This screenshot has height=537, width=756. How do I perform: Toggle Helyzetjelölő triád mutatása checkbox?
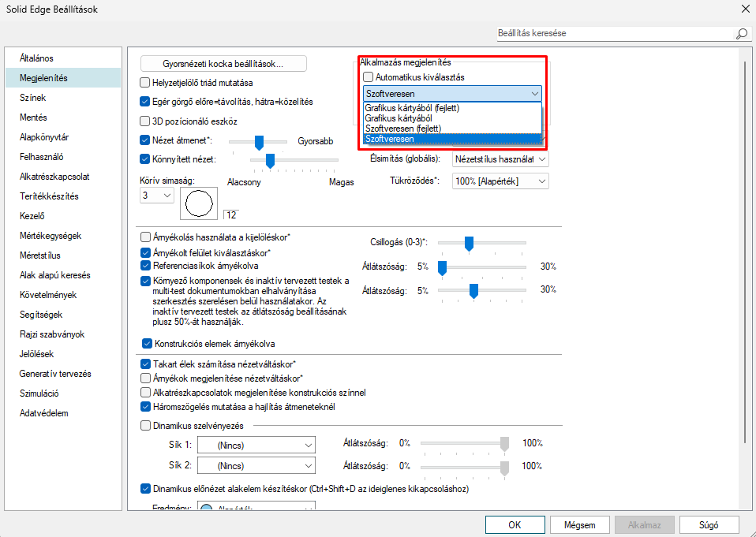144,82
